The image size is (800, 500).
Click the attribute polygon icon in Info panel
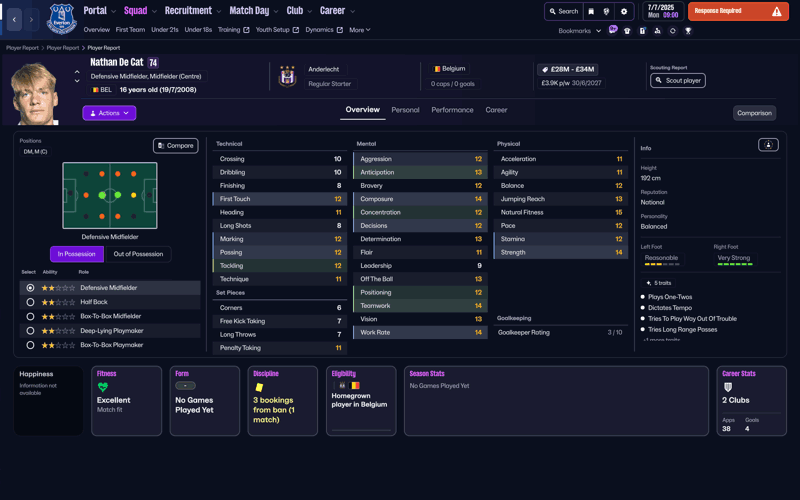[x=768, y=145]
